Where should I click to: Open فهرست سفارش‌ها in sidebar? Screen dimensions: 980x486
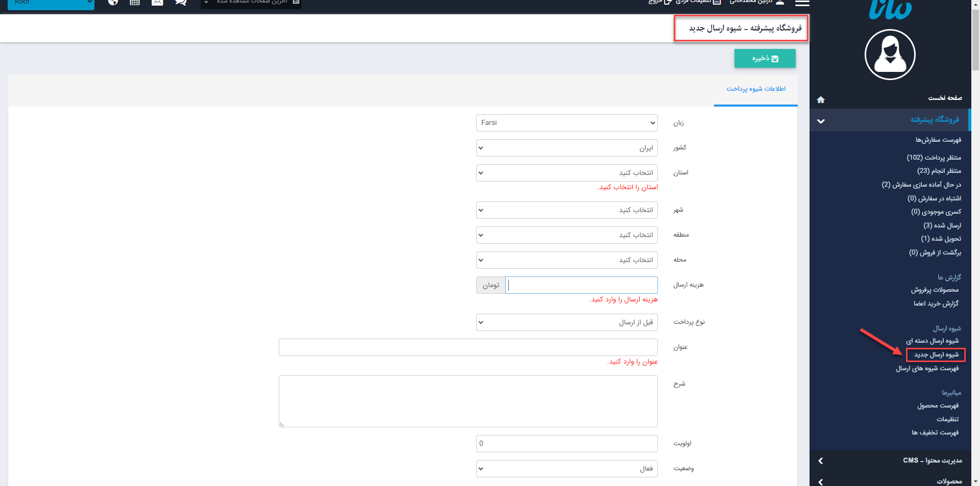tap(938, 140)
